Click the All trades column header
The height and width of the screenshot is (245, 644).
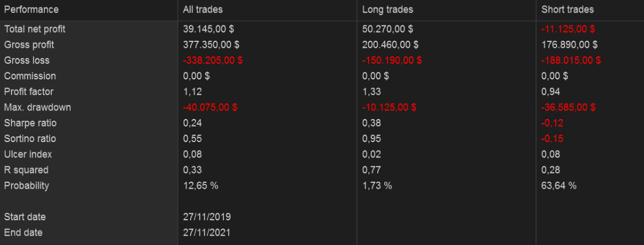[203, 10]
